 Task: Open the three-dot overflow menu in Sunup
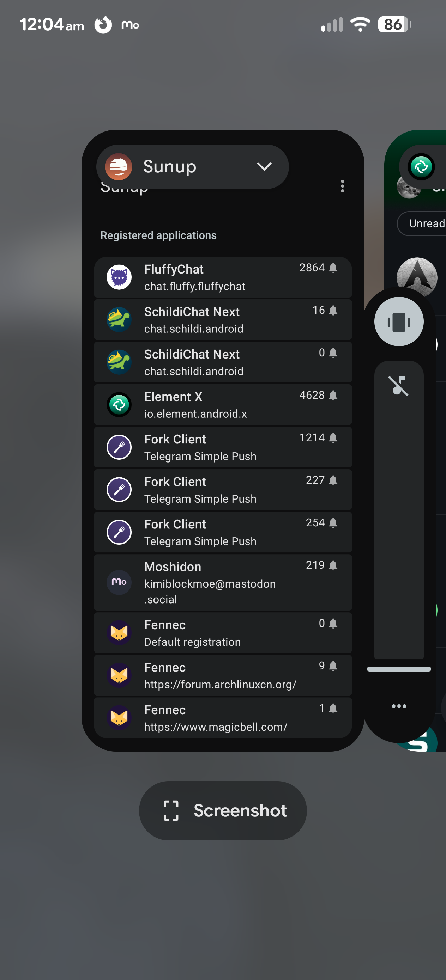click(x=342, y=186)
